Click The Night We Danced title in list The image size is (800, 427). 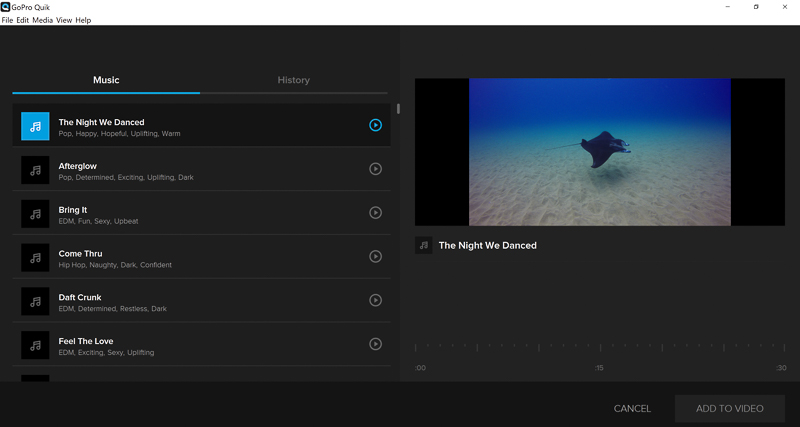pyautogui.click(x=102, y=122)
